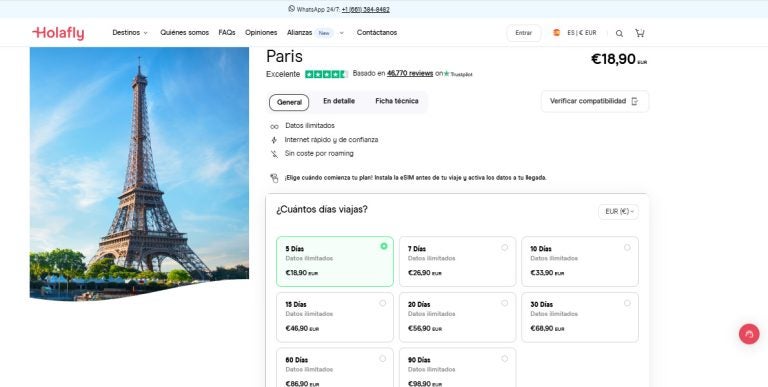
Task: Click the Trustpilot logo
Action: point(458,74)
